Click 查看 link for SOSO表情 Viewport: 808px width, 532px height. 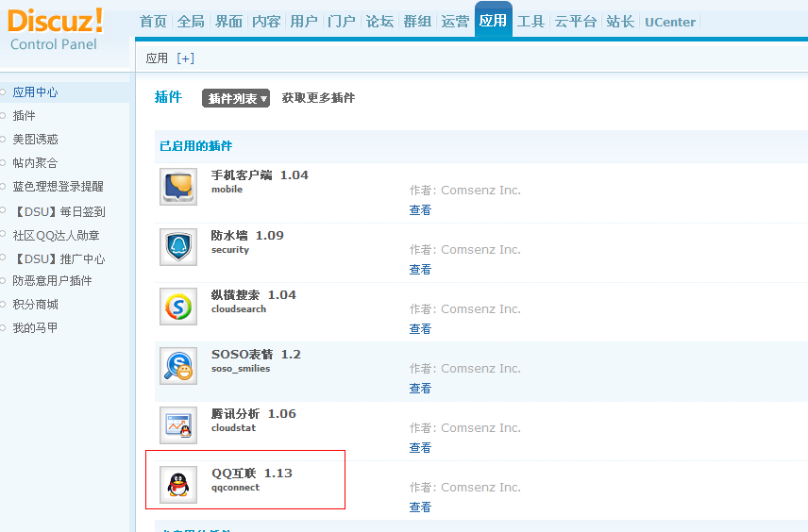[420, 389]
